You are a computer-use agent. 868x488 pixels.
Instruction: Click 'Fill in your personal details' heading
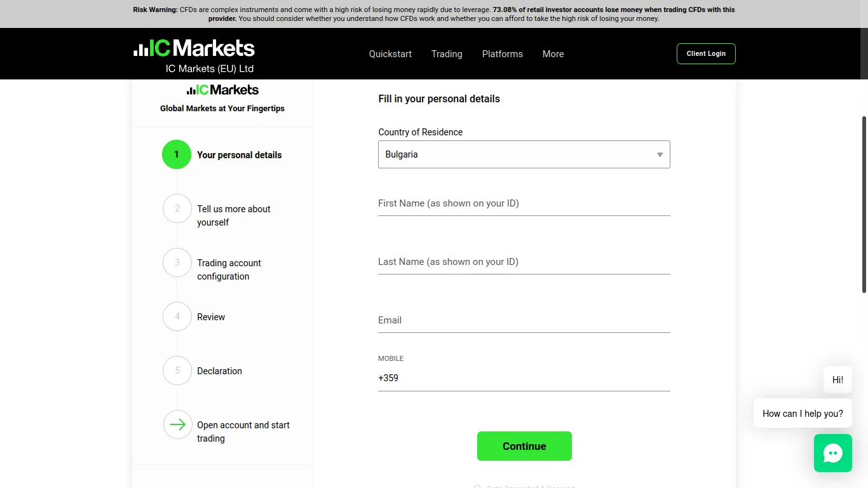coord(439,98)
